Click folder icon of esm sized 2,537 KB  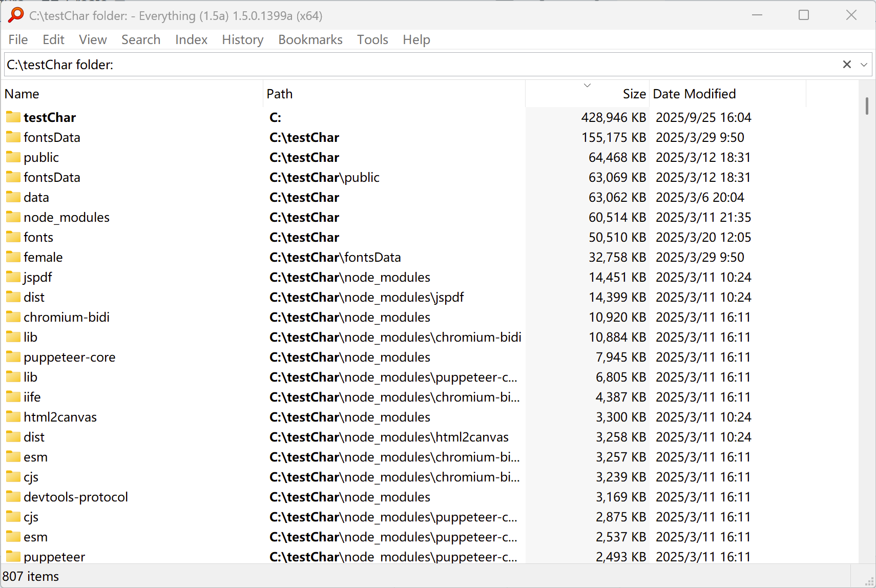(13, 537)
